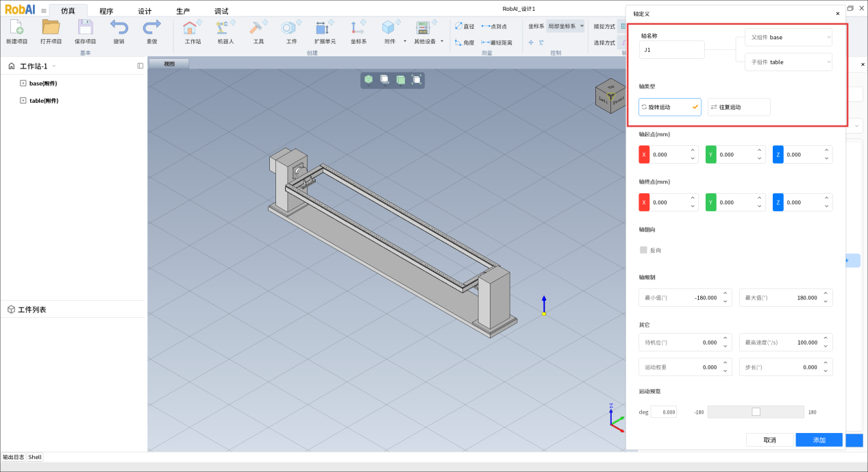The width and height of the screenshot is (868, 472).
Task: Expand the base(附件) tree item
Action: pyautogui.click(x=23, y=84)
